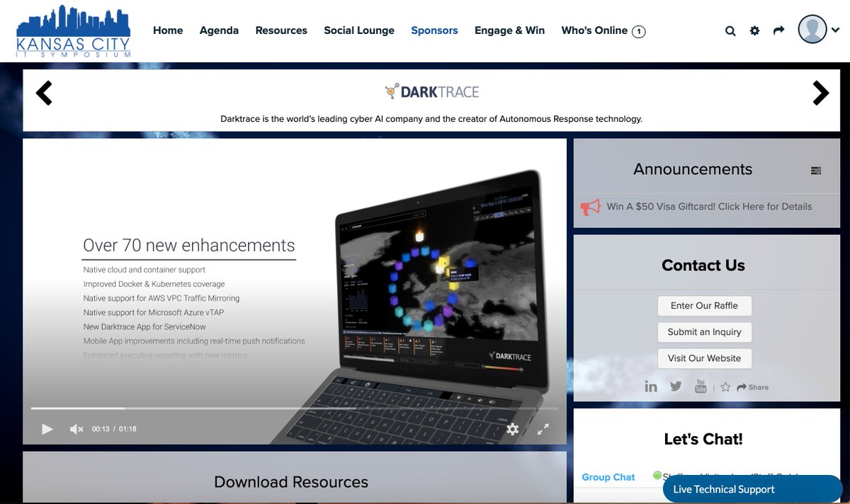Open the $50 Visa Giftcard announcement
Image resolution: width=850 pixels, height=504 pixels.
click(709, 207)
